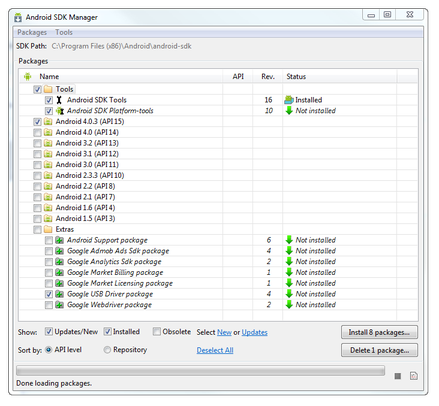This screenshot has height=406, width=439.
Task: Click the Installed status icon for SDK Tools
Action: 289,100
